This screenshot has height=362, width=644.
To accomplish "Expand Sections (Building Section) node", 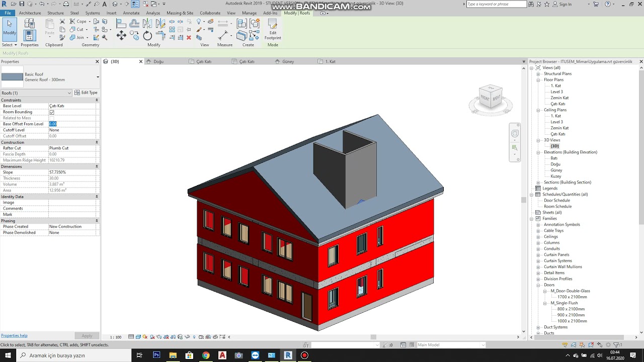I will click(538, 183).
